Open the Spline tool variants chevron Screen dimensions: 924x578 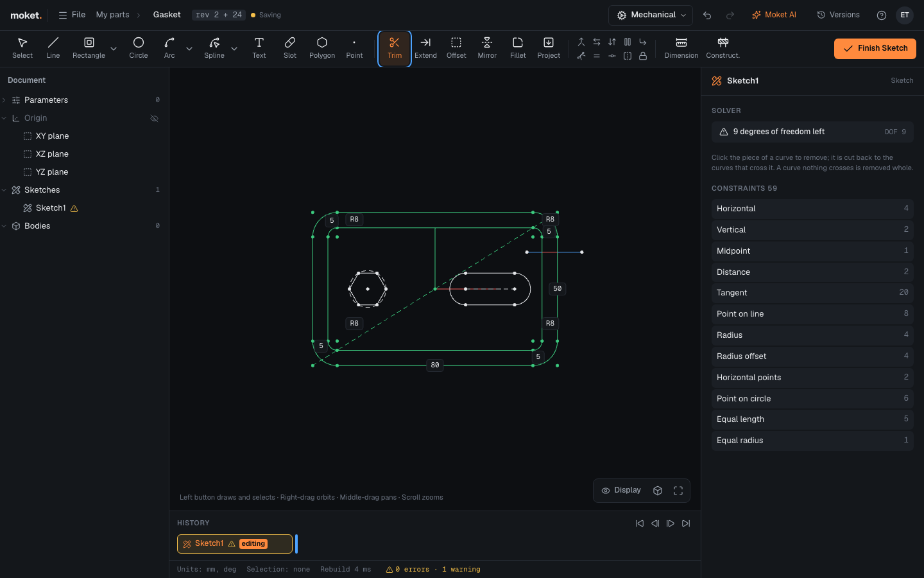coord(234,48)
